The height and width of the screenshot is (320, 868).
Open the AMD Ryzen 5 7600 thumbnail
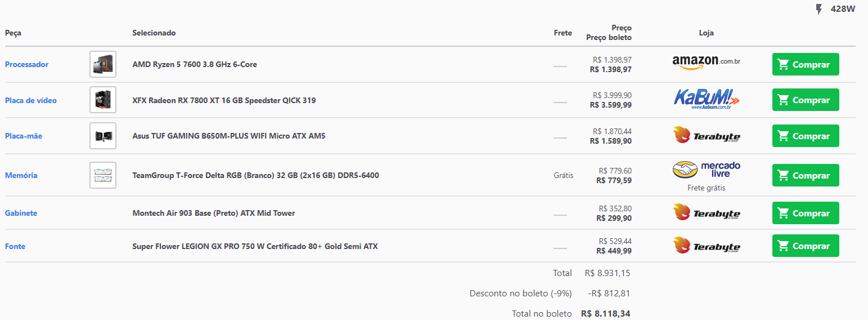[x=103, y=64]
